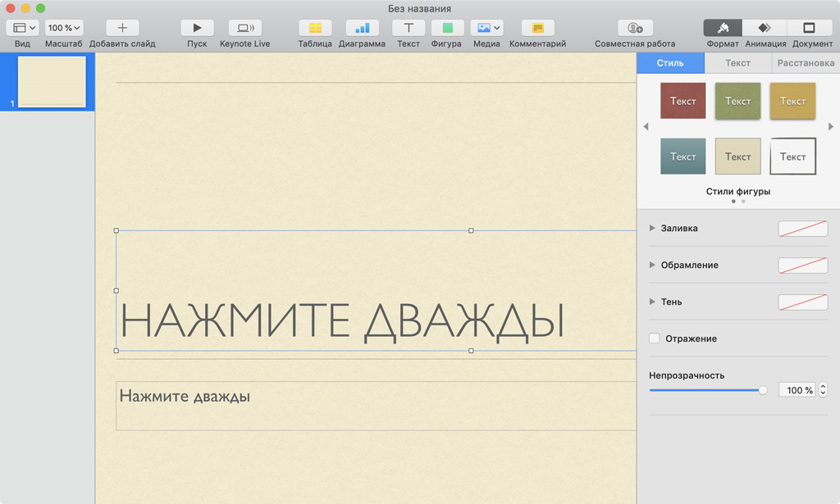Viewport: 840px width, 504px height.
Task: Expand the Обрамление border section
Action: tap(652, 265)
